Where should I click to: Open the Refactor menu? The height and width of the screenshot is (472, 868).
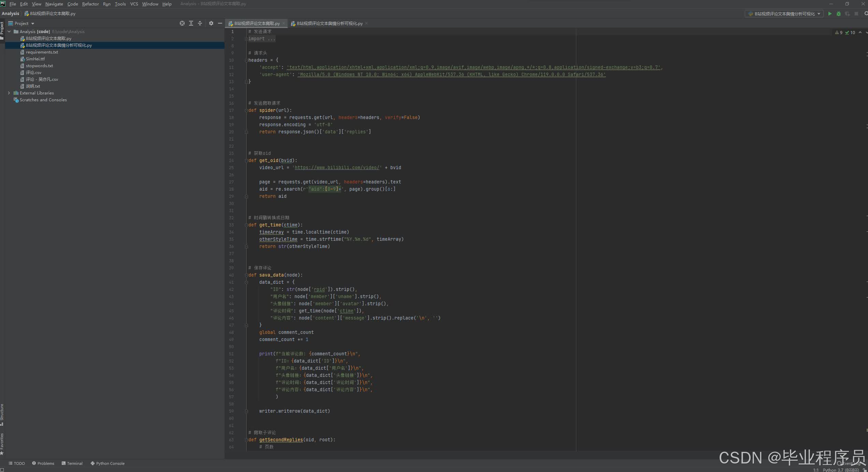tap(90, 4)
